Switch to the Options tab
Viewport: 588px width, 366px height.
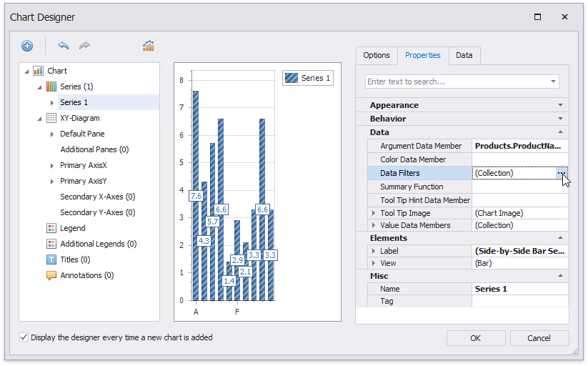click(x=377, y=55)
